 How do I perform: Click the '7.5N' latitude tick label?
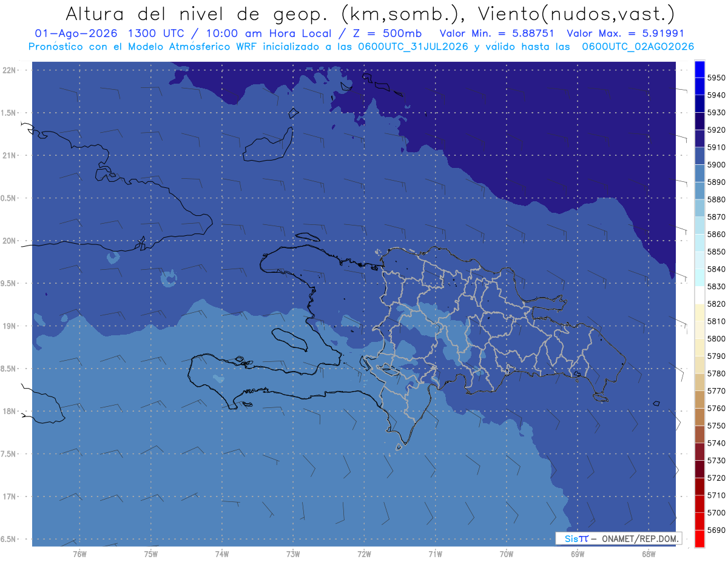(x=8, y=454)
